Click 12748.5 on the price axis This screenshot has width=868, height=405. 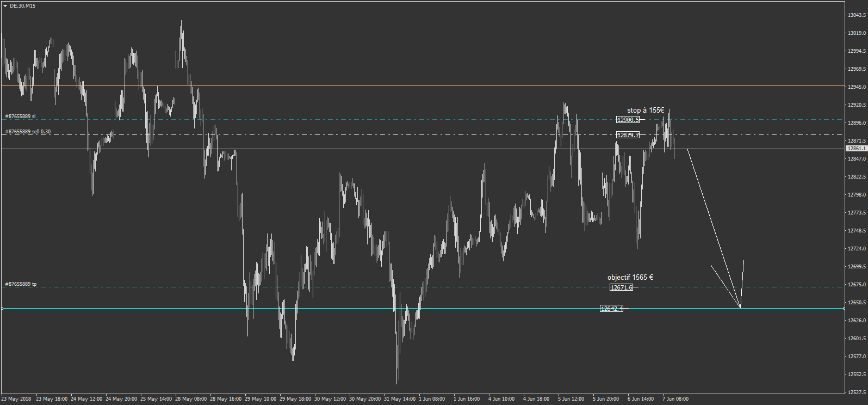click(857, 231)
